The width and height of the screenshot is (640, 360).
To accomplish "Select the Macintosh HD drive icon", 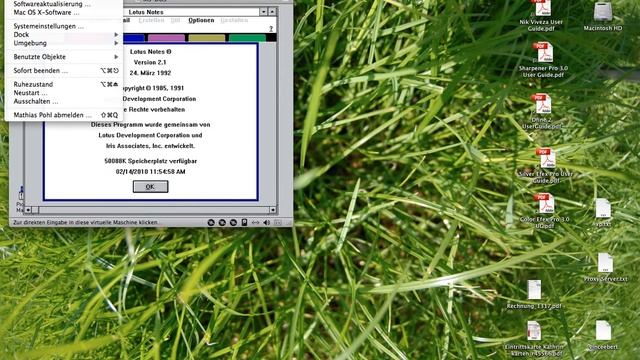I will click(602, 11).
